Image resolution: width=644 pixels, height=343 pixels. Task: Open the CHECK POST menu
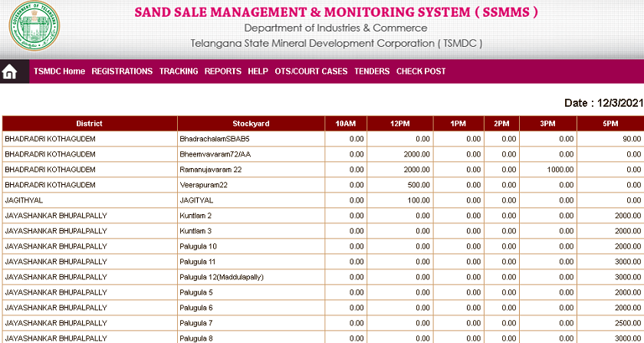pos(421,71)
